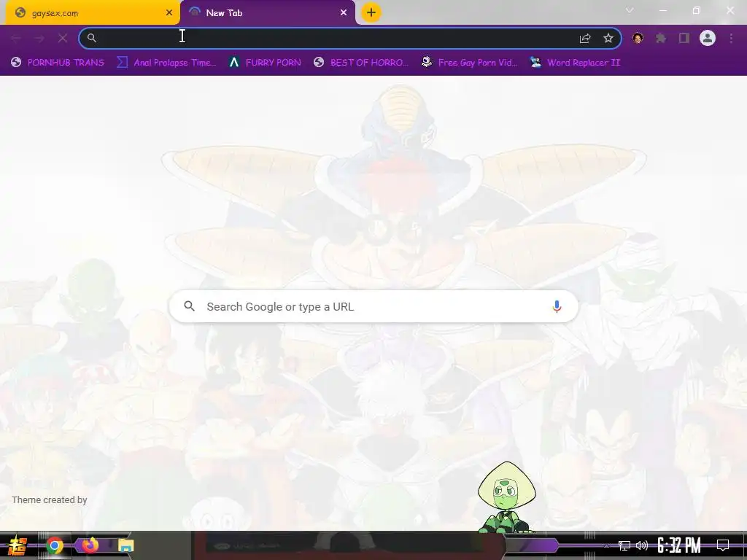This screenshot has height=560, width=747.
Task: Open a new tab with the plus button
Action: 371,12
